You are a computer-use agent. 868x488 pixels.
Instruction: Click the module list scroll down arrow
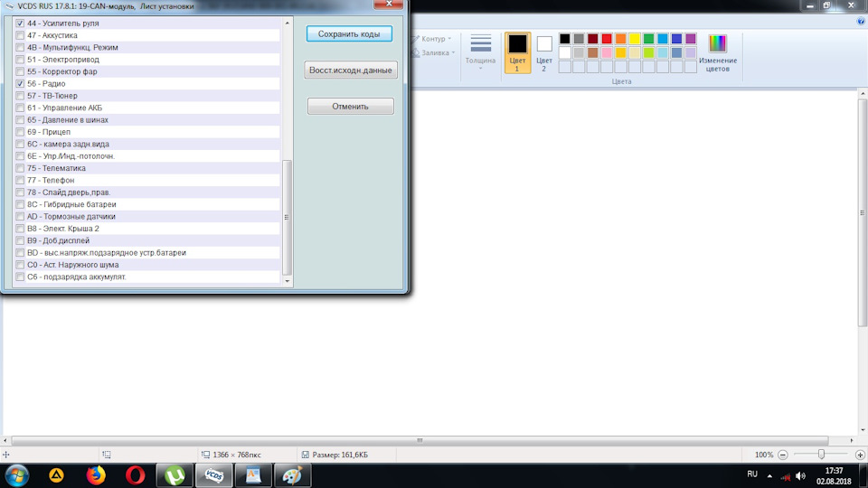[x=287, y=281]
